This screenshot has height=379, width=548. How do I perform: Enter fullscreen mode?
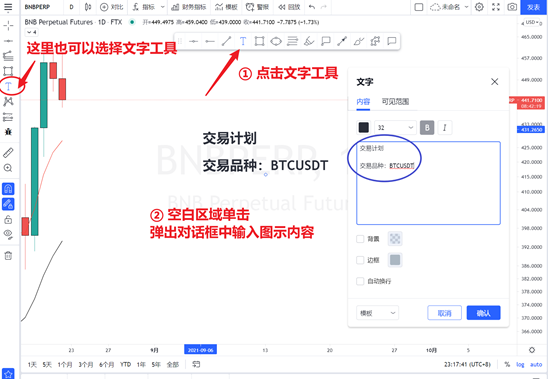pos(496,7)
